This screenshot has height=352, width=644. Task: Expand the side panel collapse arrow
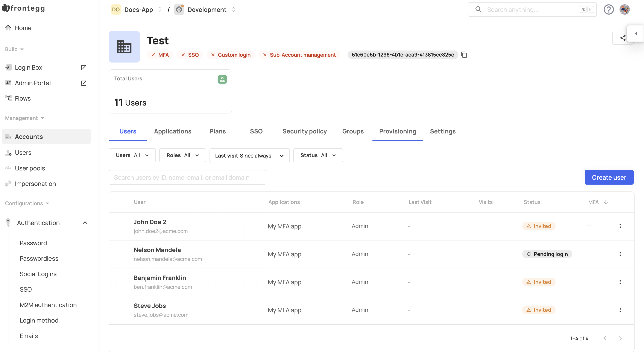[x=636, y=34]
